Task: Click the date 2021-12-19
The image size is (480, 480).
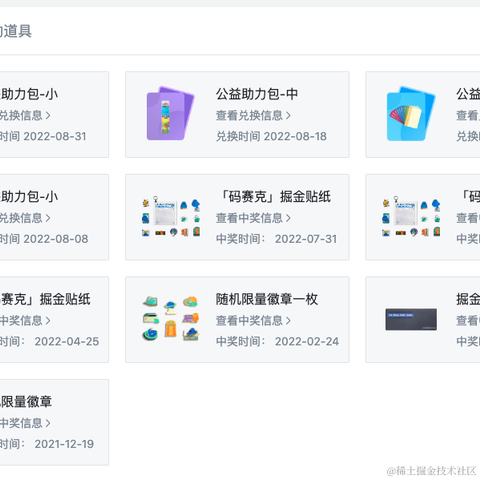Action: pyautogui.click(x=64, y=444)
